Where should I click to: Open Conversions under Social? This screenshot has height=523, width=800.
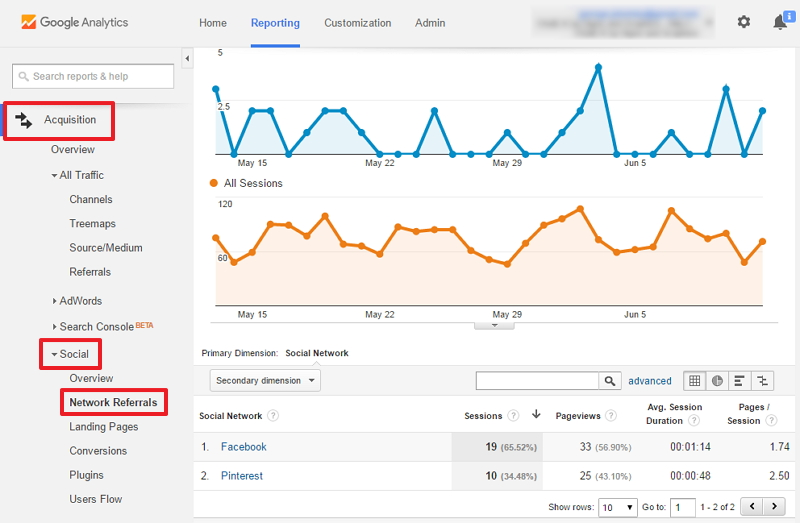(98, 451)
